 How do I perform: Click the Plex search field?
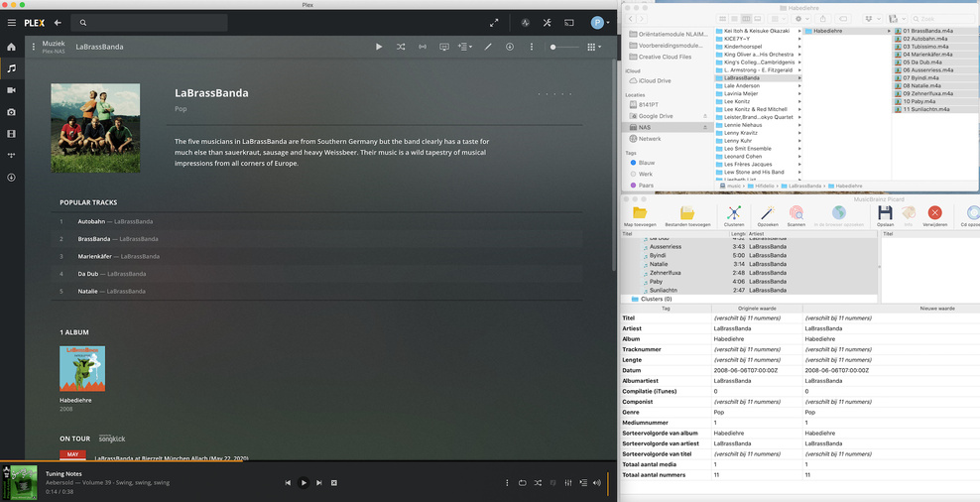click(149, 23)
